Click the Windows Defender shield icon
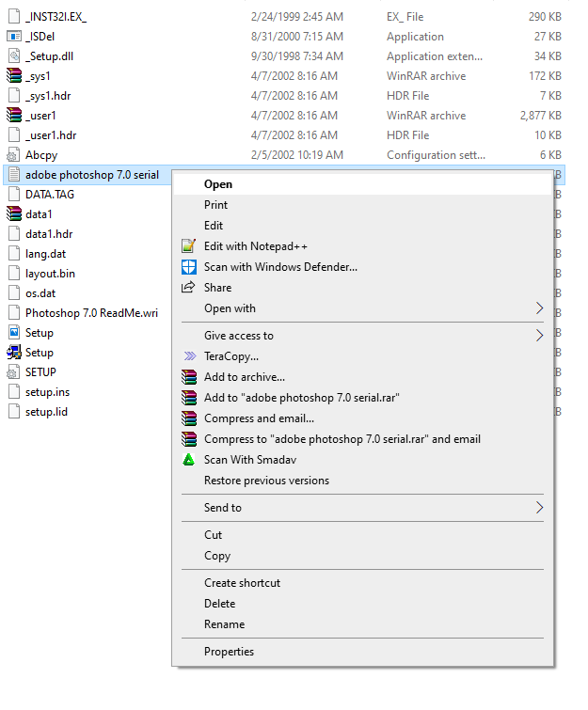The width and height of the screenshot is (588, 710). (x=188, y=267)
